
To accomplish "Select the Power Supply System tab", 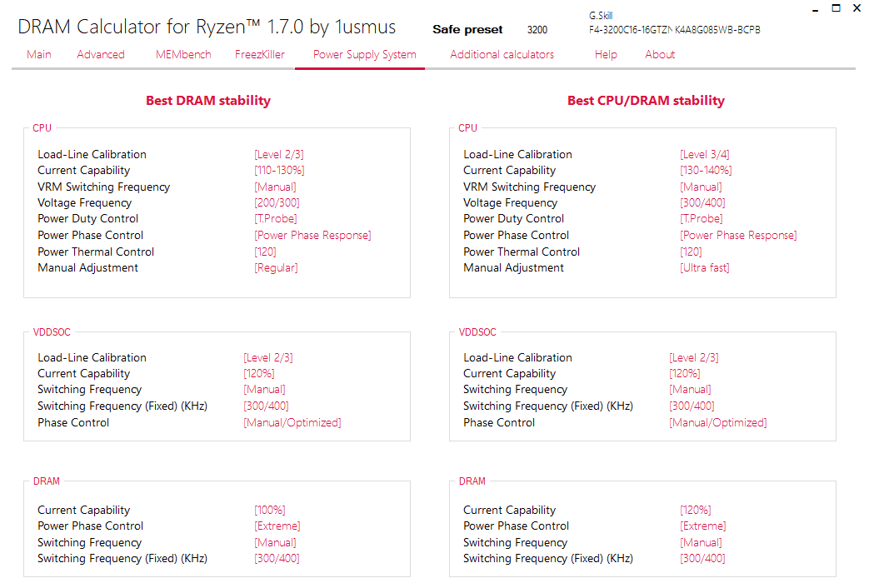I will click(x=364, y=55).
